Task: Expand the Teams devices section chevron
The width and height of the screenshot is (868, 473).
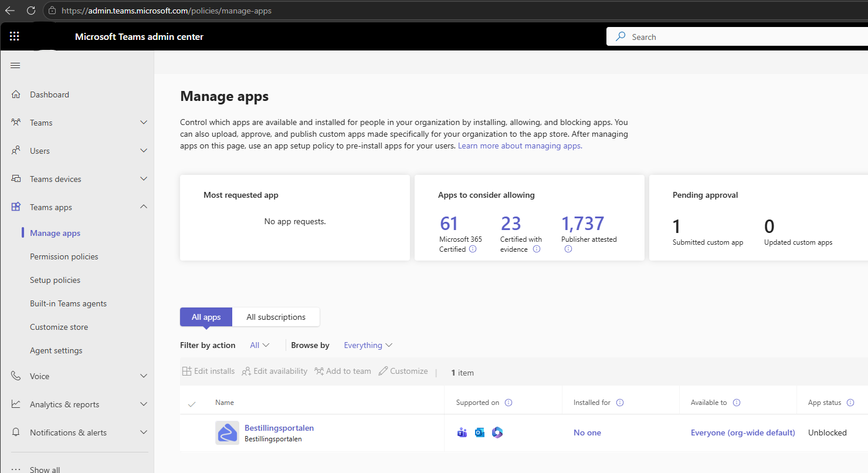Action: [x=144, y=178]
